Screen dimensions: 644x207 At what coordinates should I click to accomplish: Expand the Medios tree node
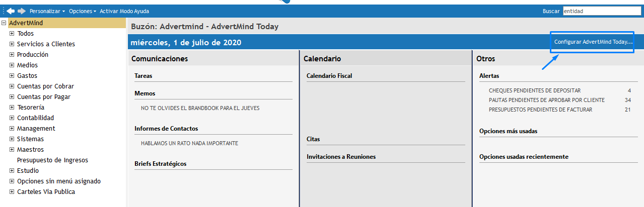tap(12, 65)
